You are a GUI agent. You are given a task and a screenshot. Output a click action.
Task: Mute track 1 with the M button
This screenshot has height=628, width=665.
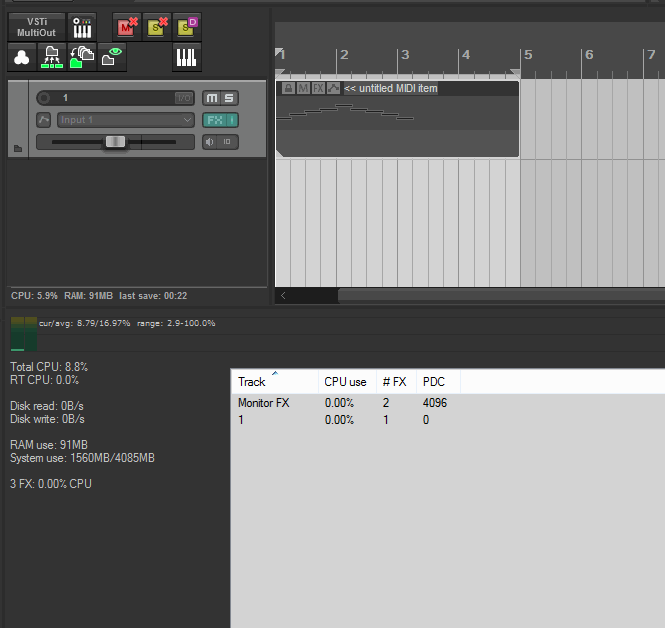tap(212, 98)
